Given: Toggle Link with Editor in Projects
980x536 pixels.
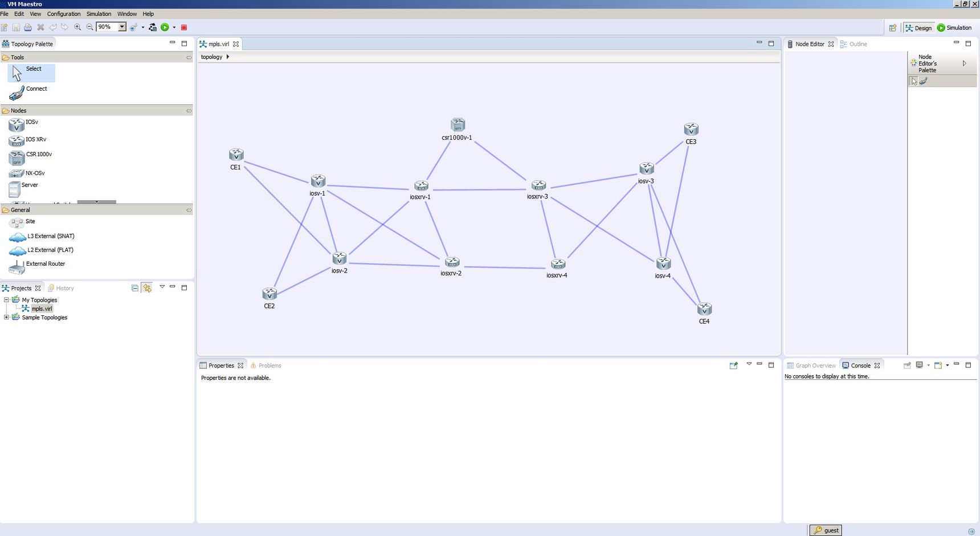Looking at the screenshot, I should [147, 288].
